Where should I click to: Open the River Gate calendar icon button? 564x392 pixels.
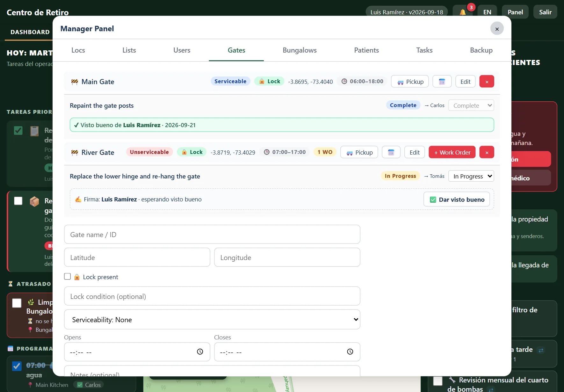(x=391, y=152)
